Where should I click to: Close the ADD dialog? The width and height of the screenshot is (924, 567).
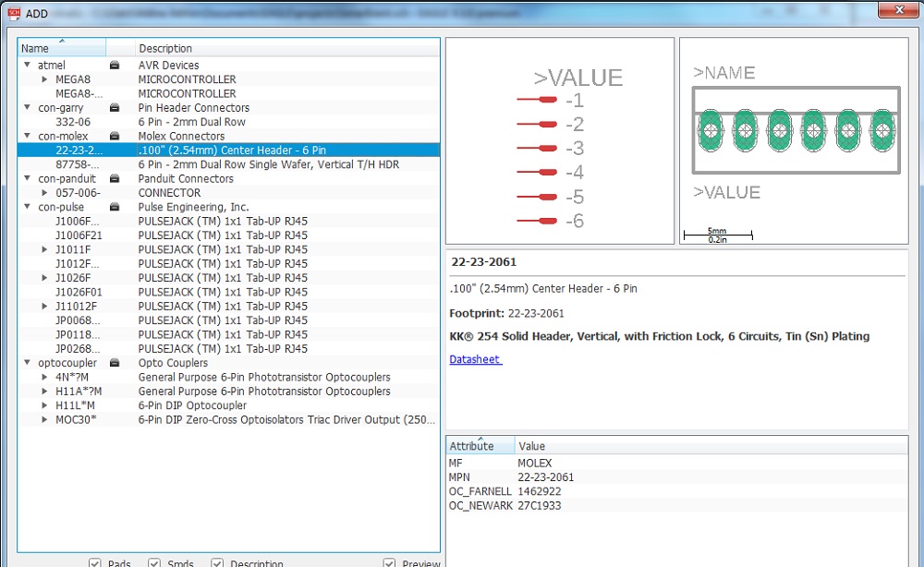[898, 10]
